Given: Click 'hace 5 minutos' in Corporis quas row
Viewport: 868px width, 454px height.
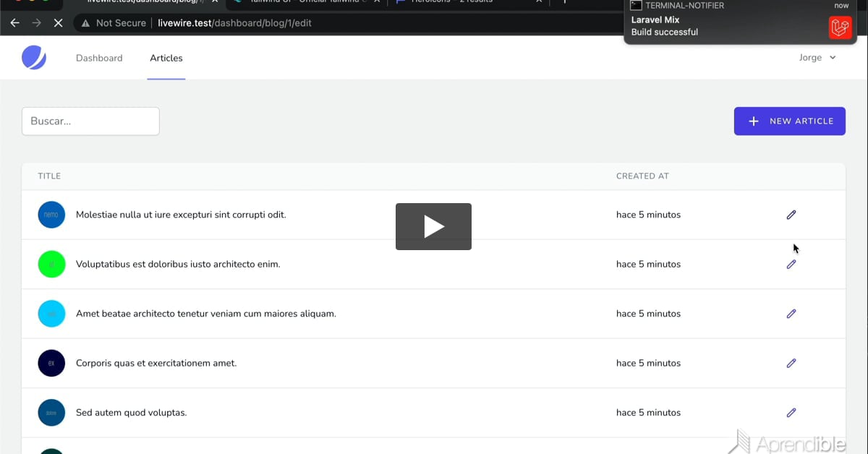Looking at the screenshot, I should point(648,364).
